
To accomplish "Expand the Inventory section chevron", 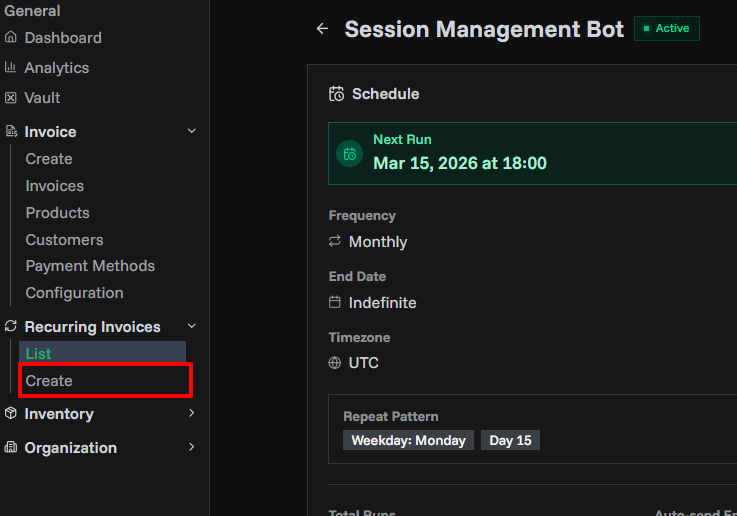I will [x=192, y=414].
